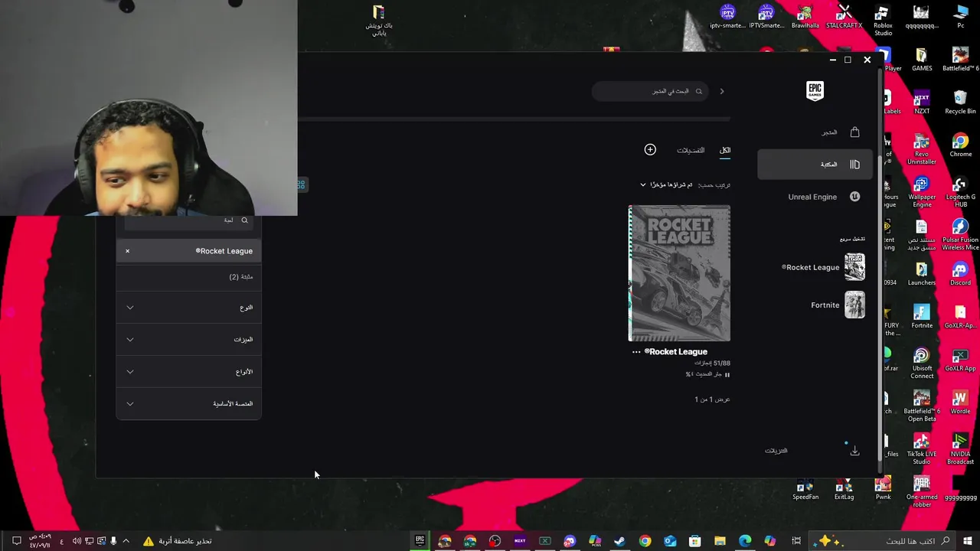Expand the الميزات filter section
Screen dimensions: 980x551
click(x=188, y=340)
